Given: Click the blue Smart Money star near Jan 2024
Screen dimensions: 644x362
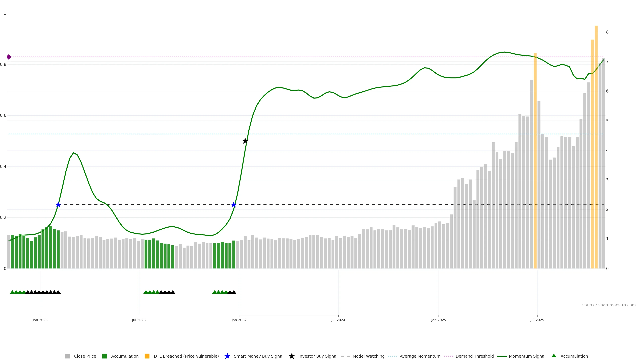Looking at the screenshot, I should point(233,205).
